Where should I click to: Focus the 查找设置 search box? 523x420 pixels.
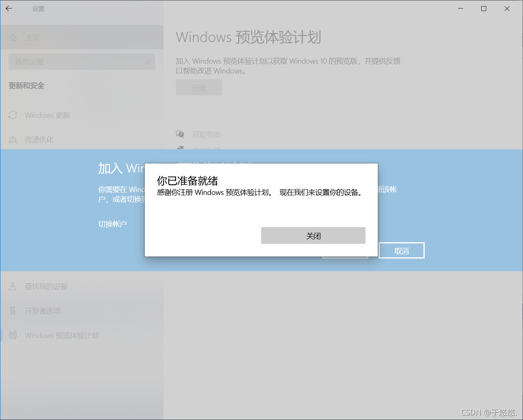[82, 62]
